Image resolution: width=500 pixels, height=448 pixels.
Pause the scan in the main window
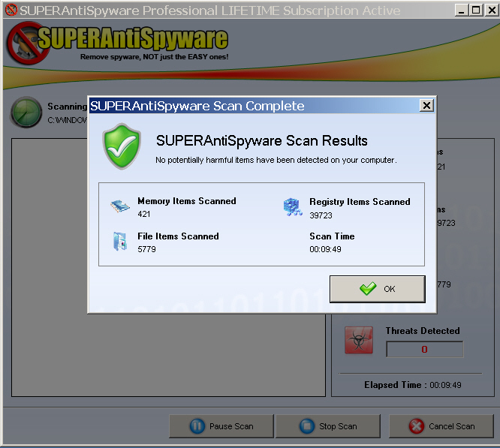pyautogui.click(x=221, y=426)
